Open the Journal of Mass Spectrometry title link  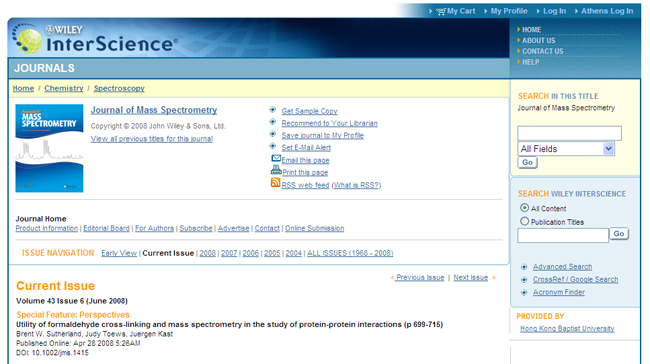pyautogui.click(x=154, y=110)
